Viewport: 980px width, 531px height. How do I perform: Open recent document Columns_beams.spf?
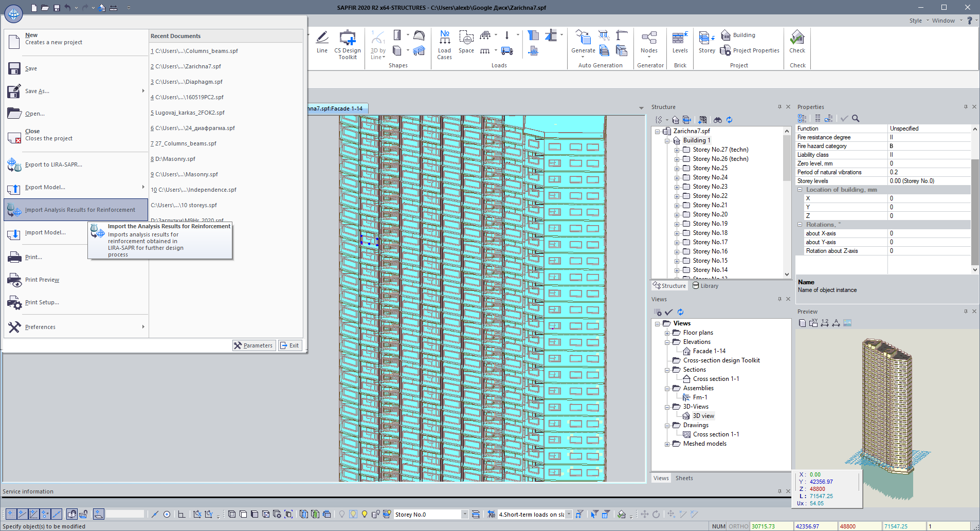[x=195, y=51]
